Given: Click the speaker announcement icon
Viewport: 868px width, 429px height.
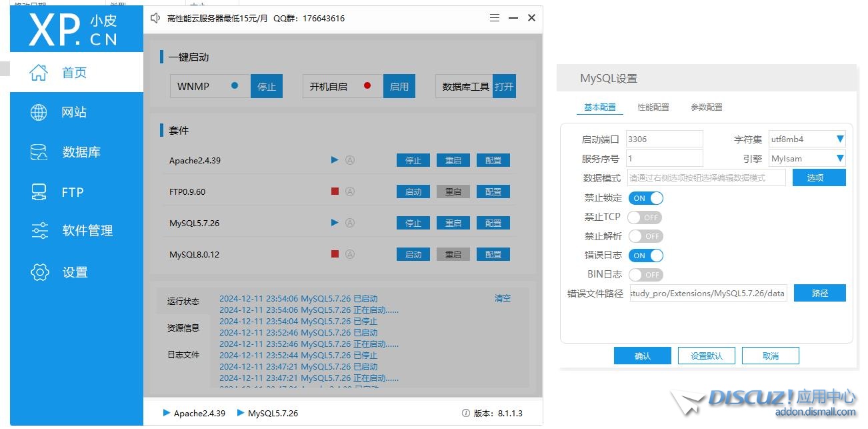Looking at the screenshot, I should pos(155,18).
